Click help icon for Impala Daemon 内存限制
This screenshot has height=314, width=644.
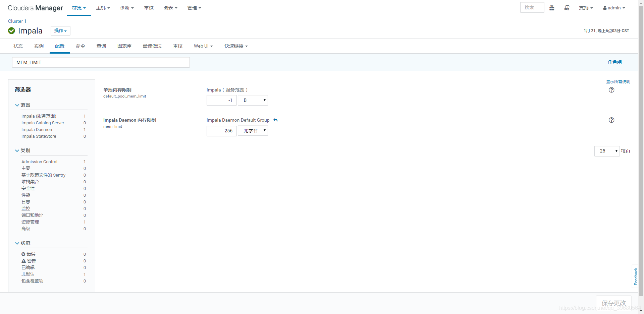[x=611, y=120]
